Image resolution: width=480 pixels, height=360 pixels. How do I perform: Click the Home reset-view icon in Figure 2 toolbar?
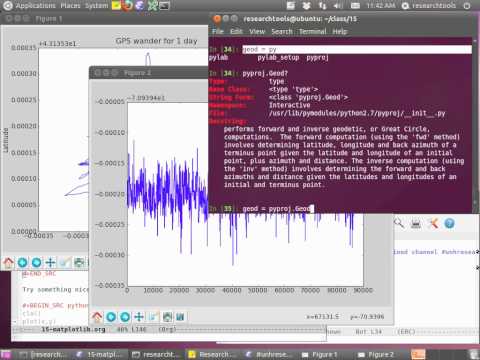click(x=97, y=317)
